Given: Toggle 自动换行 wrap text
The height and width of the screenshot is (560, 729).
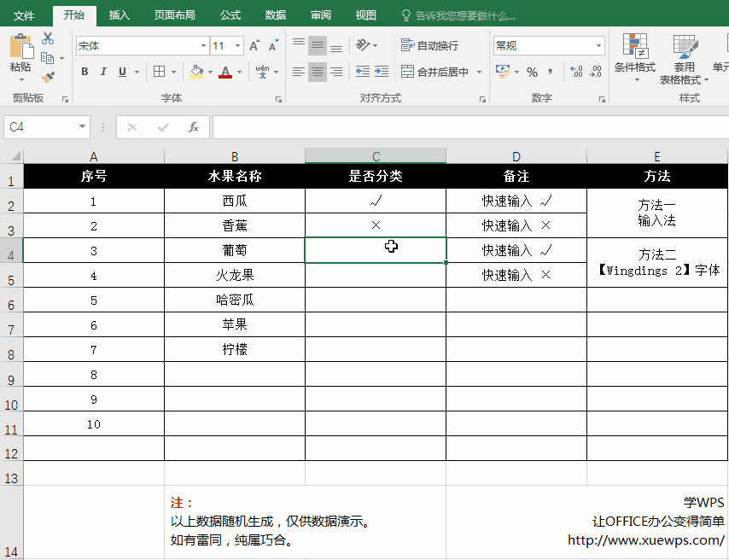Looking at the screenshot, I should [x=429, y=46].
